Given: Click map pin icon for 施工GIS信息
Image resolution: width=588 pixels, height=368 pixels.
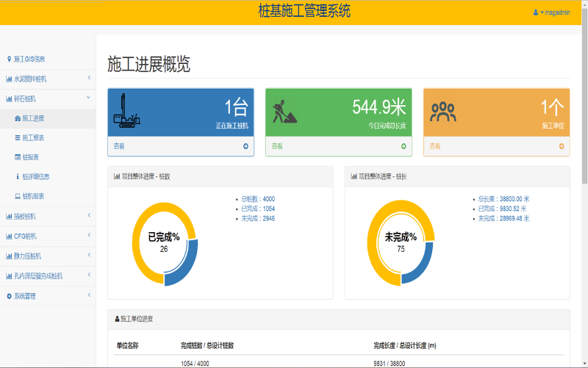Looking at the screenshot, I should pos(9,59).
